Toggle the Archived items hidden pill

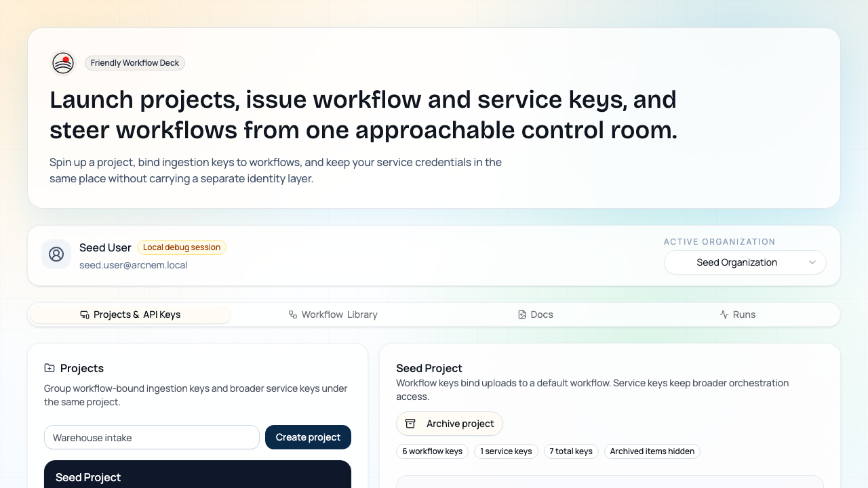point(652,451)
